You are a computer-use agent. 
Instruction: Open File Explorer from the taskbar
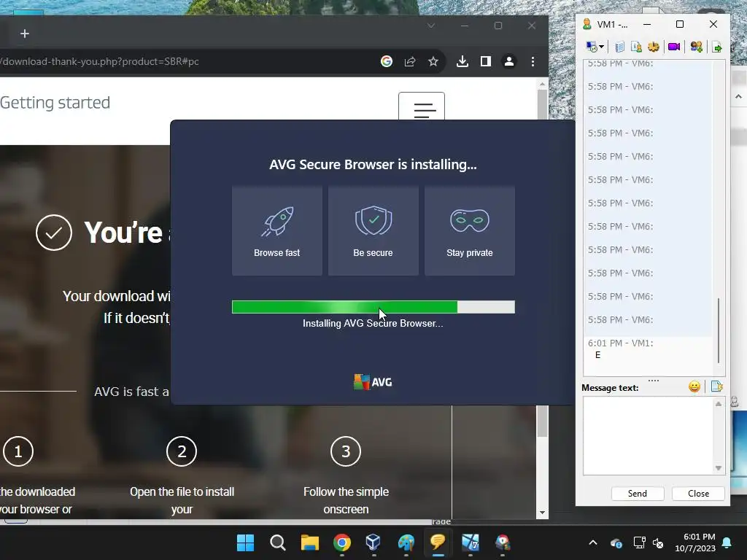(309, 542)
